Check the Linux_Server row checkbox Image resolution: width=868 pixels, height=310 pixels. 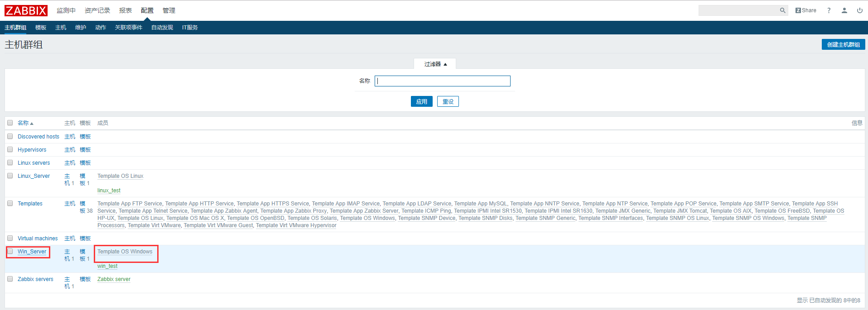coord(10,176)
